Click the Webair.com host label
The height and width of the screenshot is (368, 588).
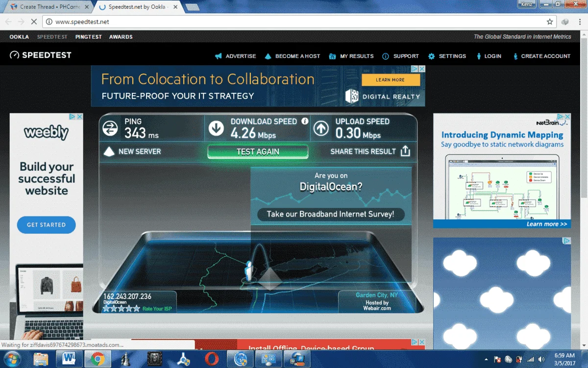pyautogui.click(x=377, y=308)
